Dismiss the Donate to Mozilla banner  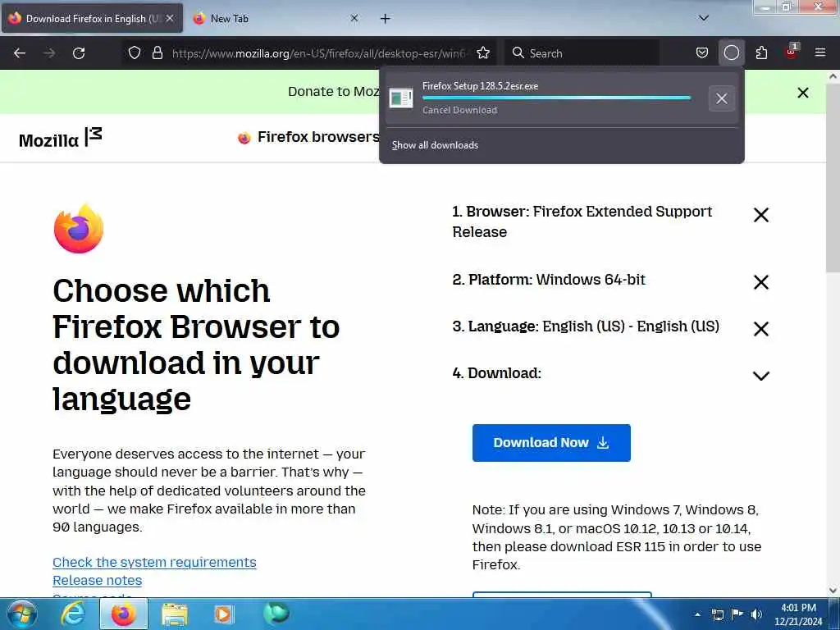click(802, 93)
